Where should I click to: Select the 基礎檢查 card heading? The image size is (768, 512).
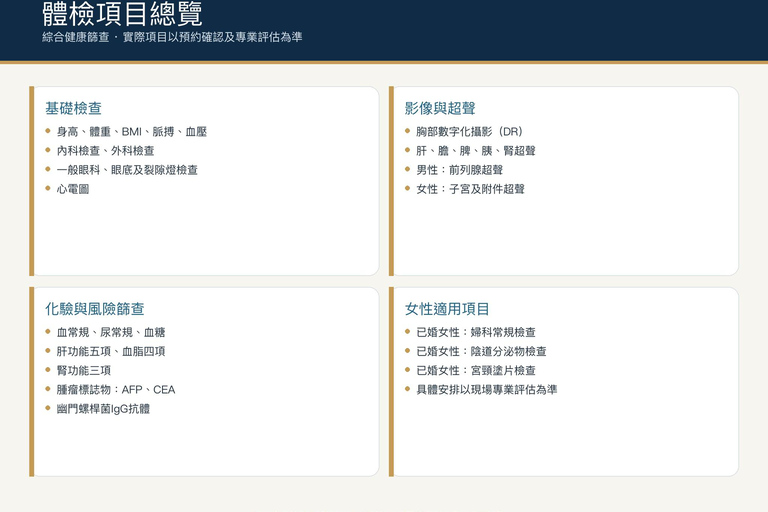click(x=73, y=108)
